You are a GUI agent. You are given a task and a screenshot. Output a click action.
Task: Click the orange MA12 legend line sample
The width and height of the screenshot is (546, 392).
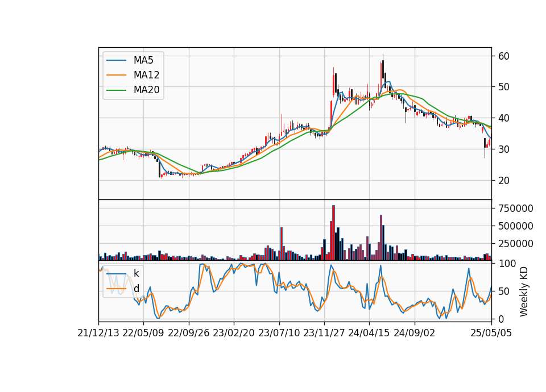[116, 75]
